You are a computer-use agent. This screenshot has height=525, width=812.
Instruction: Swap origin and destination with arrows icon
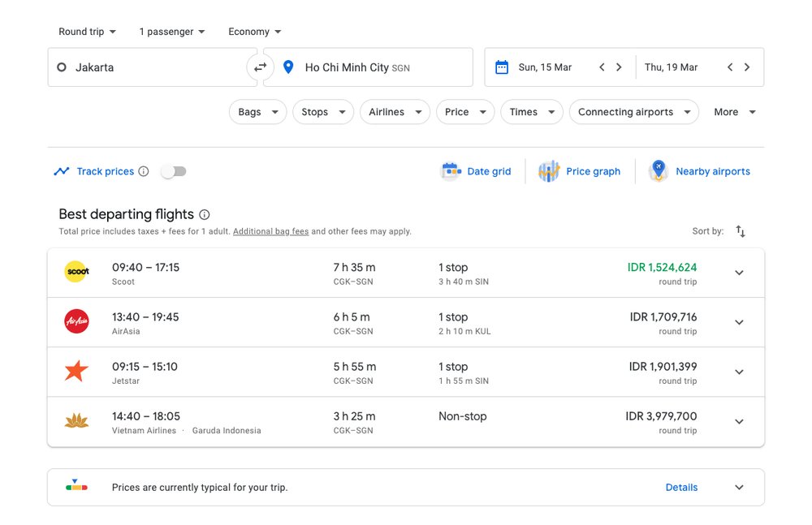260,67
